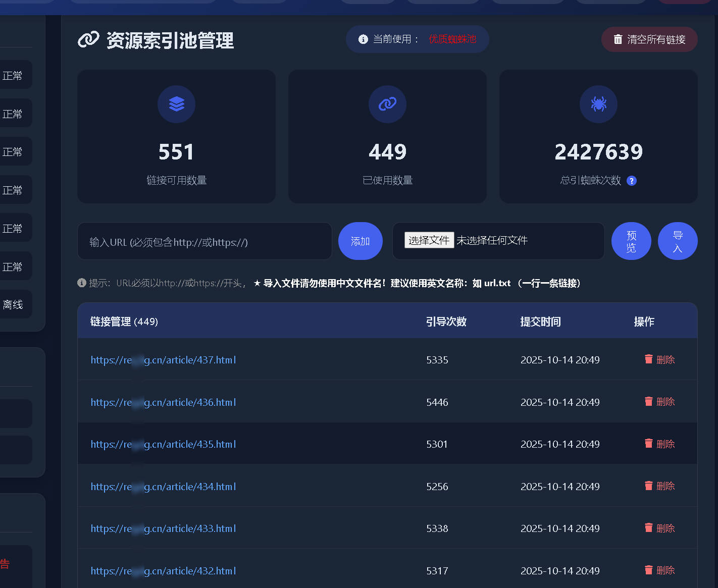718x588 pixels.
Task: Click the link icon above 449
Action: [387, 104]
